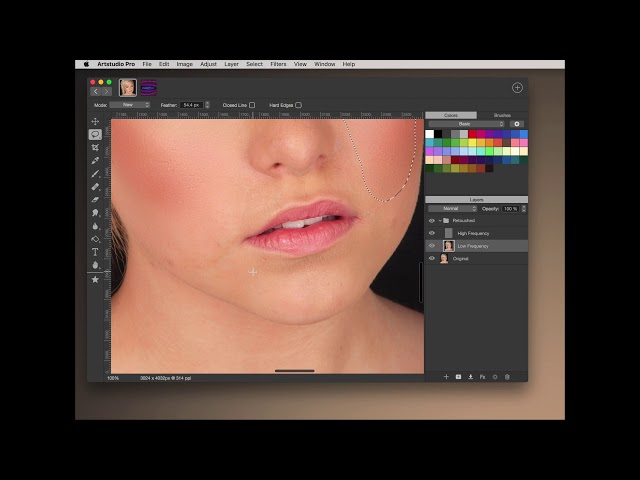Hide the High Frequency layer
The width and height of the screenshot is (640, 480).
(x=431, y=233)
